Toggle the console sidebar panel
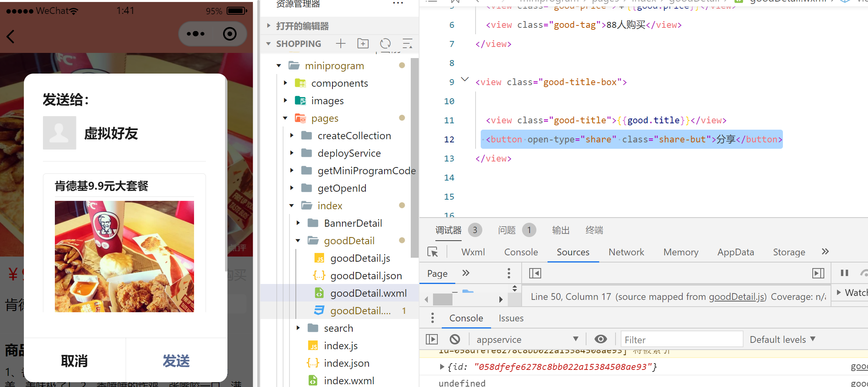Image resolution: width=868 pixels, height=387 pixels. coord(432,339)
